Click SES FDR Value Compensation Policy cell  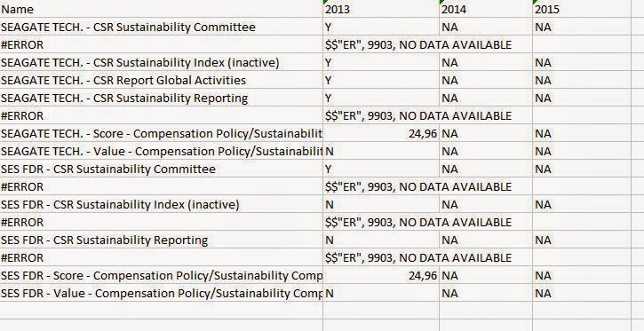[162, 293]
